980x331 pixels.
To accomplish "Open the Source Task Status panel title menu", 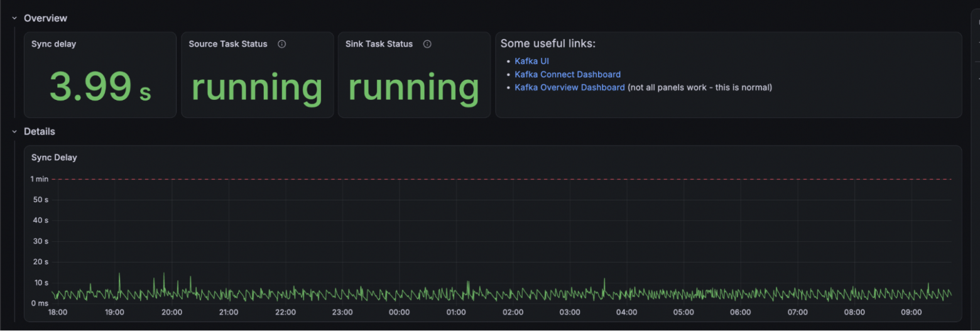I will (228, 44).
